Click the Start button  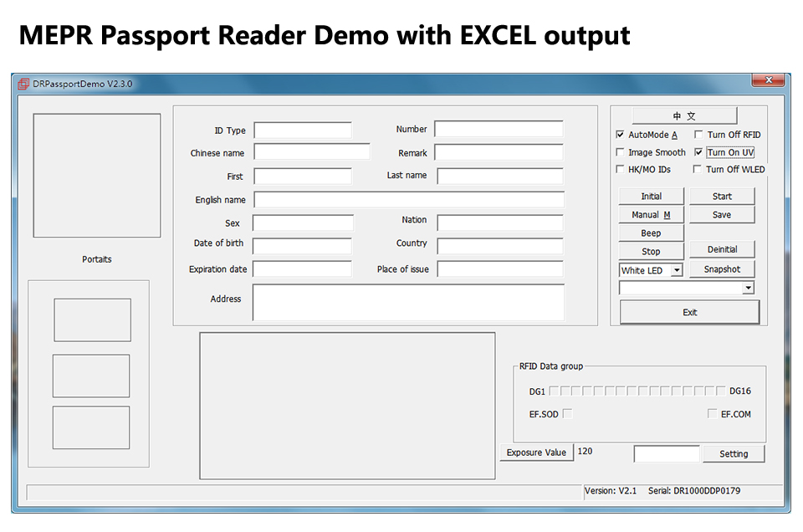[x=722, y=196]
